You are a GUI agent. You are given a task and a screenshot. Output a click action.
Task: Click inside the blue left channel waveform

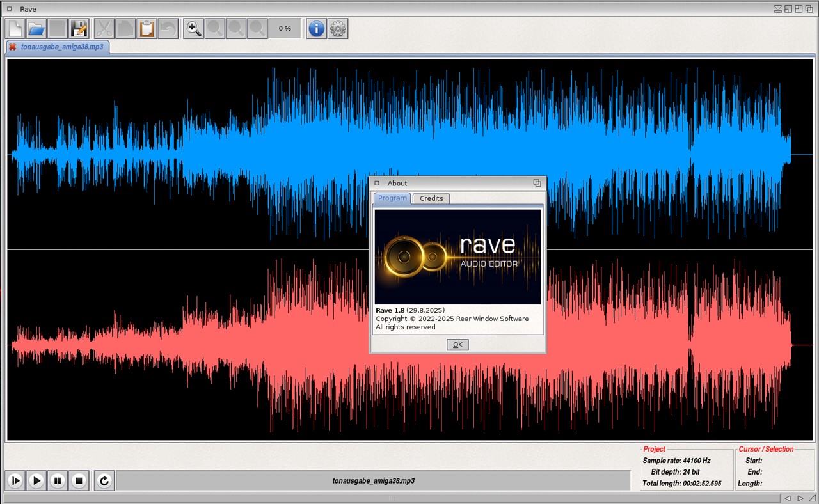click(x=192, y=154)
